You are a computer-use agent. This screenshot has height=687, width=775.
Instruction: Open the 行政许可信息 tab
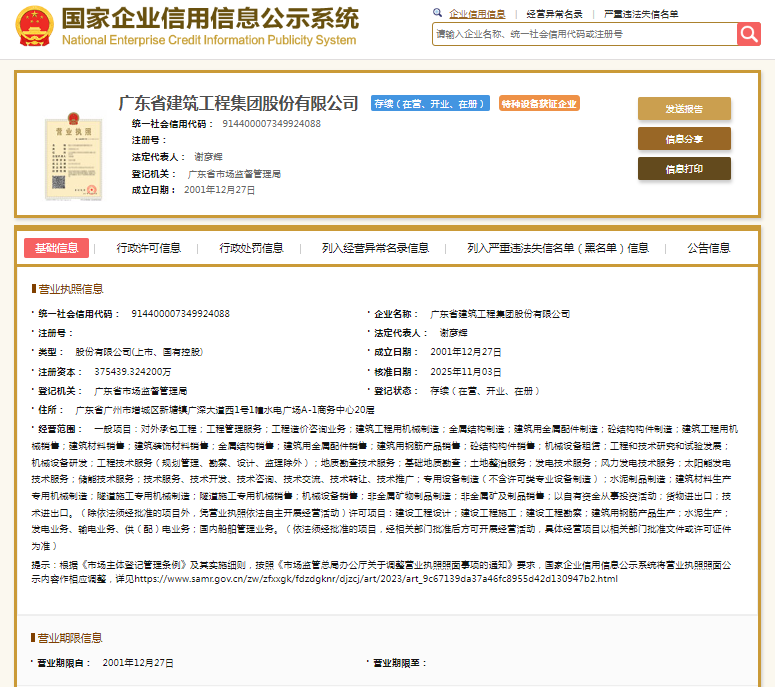click(149, 248)
